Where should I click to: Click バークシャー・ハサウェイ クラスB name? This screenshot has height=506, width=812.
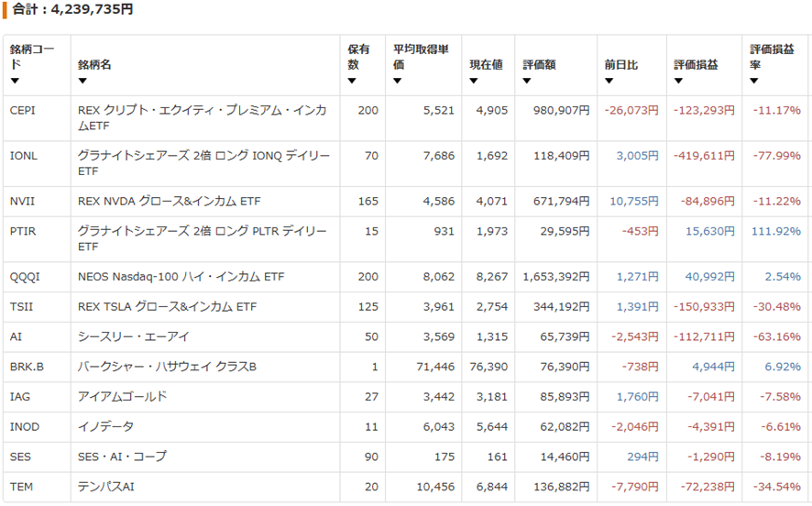point(167,367)
